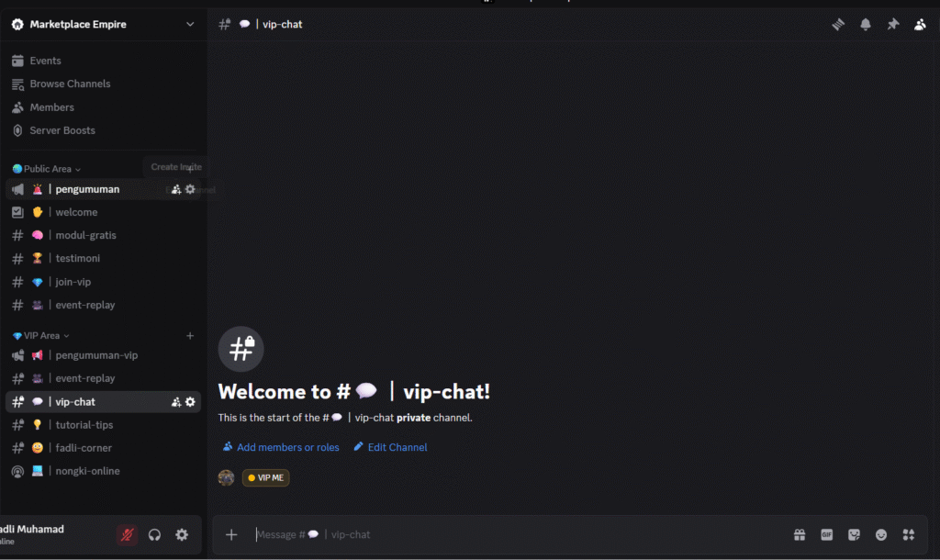Collapse the Public Area category
This screenshot has height=560, width=940.
48,169
